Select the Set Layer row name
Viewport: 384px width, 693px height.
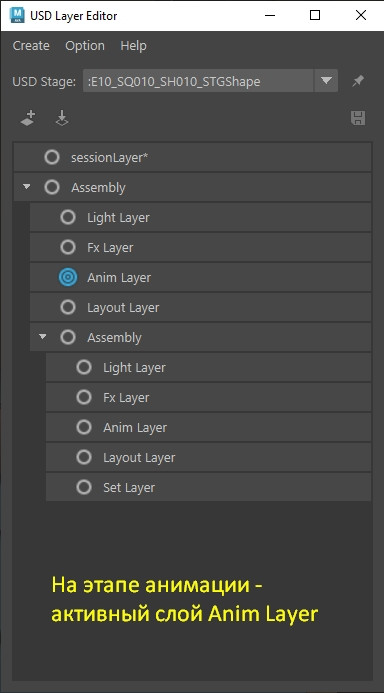[x=129, y=488]
